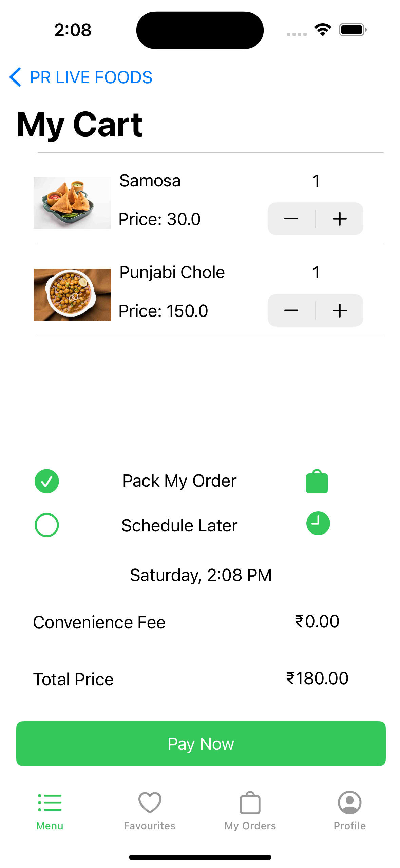Decrease Samosa quantity with minus

tap(291, 219)
